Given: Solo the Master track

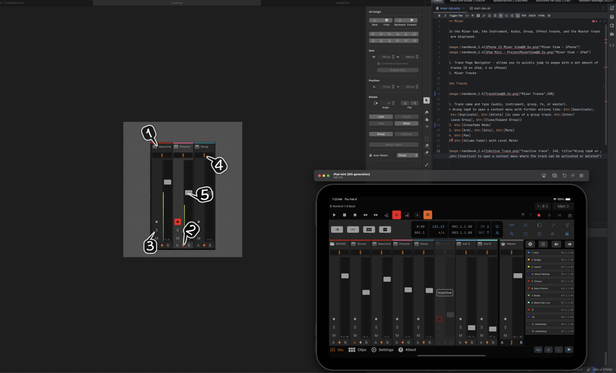Looking at the screenshot, I should coord(505,327).
